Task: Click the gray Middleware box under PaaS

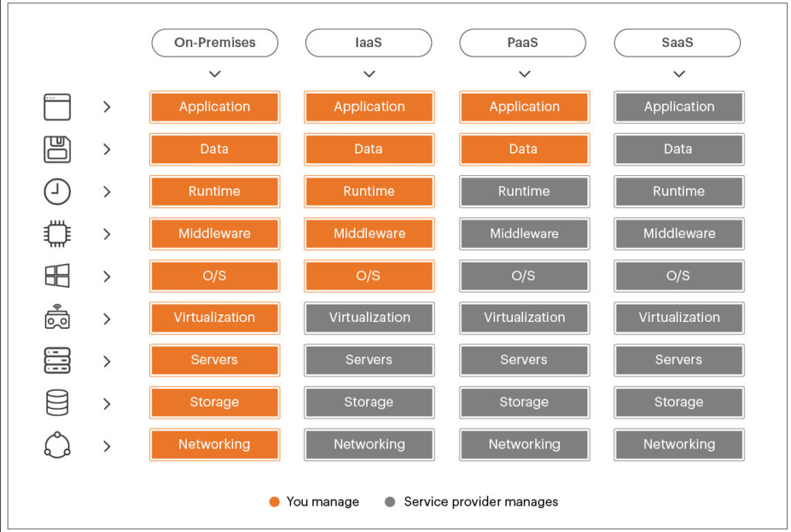Action: (525, 234)
